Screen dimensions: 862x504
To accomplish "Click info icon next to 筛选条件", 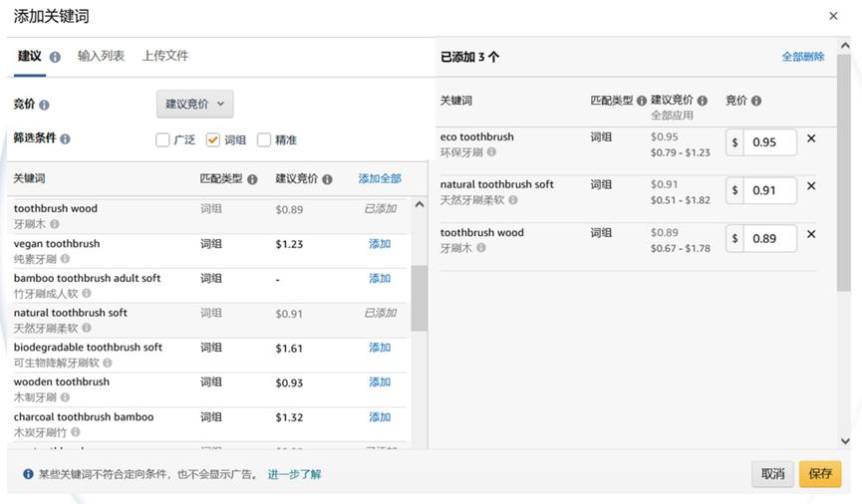I will click(65, 139).
